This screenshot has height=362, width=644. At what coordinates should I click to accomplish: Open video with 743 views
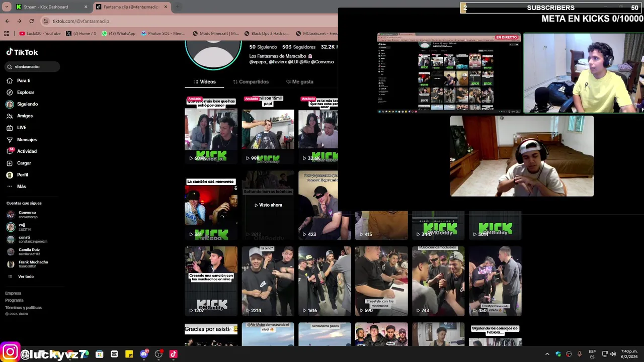pyautogui.click(x=438, y=281)
